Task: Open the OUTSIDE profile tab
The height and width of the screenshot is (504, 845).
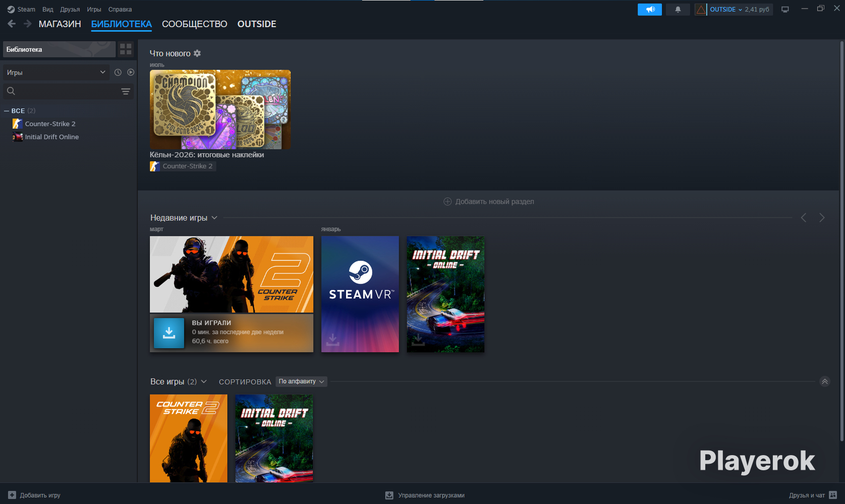Action: [x=257, y=24]
